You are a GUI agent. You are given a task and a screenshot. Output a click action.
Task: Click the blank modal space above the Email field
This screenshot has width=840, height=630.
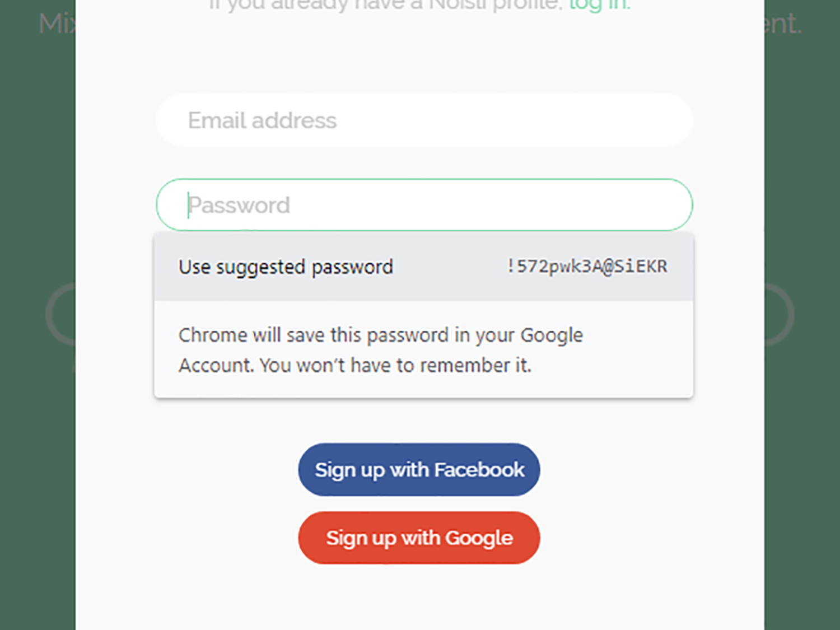[x=420, y=56]
